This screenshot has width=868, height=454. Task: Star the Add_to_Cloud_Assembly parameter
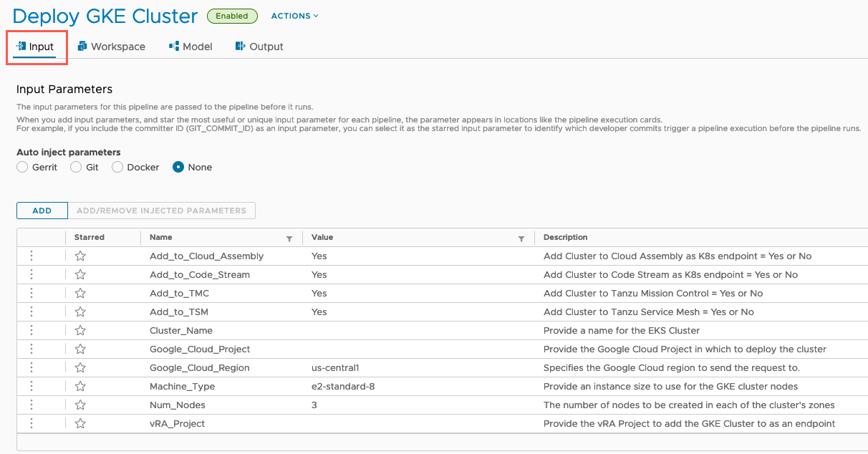coord(80,256)
